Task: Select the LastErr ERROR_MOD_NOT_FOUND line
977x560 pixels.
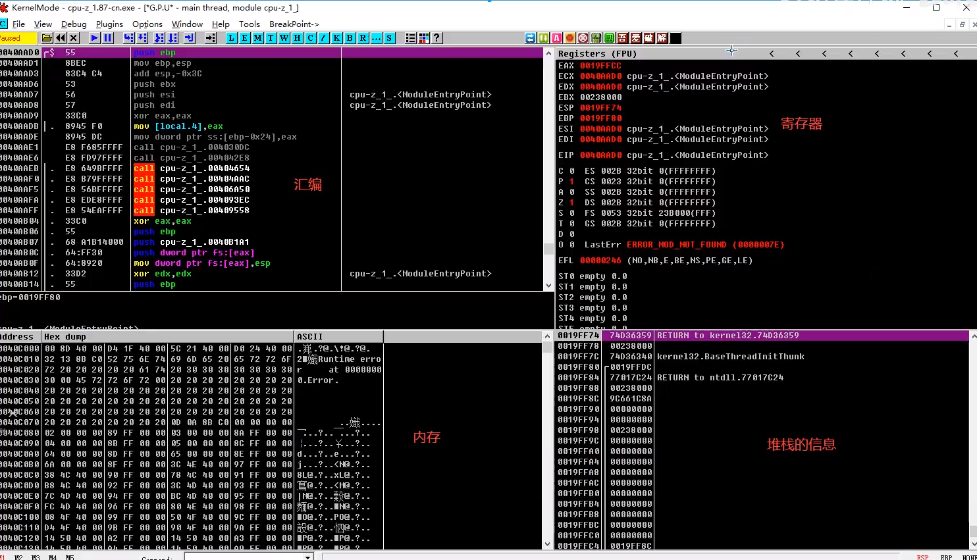Action: (671, 245)
